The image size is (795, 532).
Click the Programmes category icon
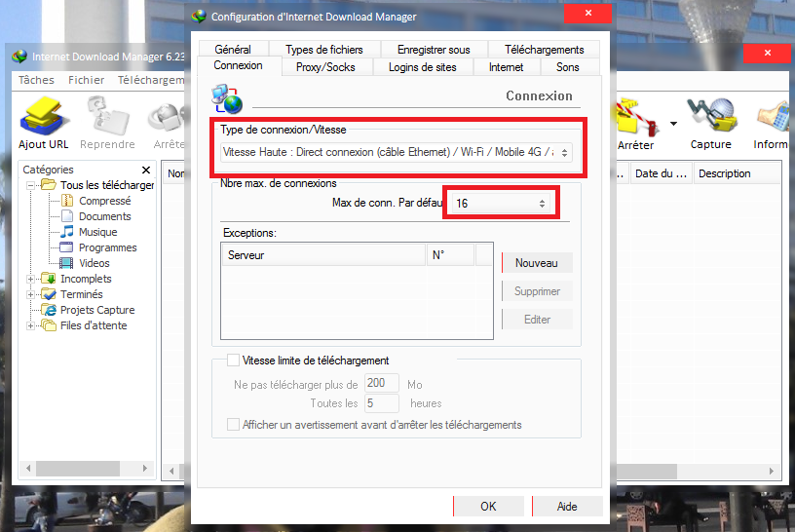point(66,247)
